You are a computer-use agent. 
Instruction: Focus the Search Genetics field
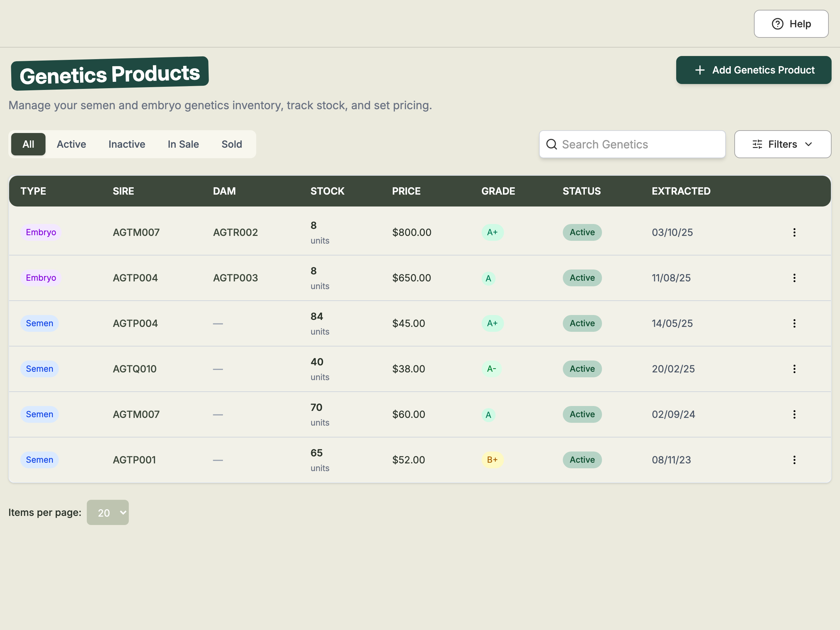(632, 144)
